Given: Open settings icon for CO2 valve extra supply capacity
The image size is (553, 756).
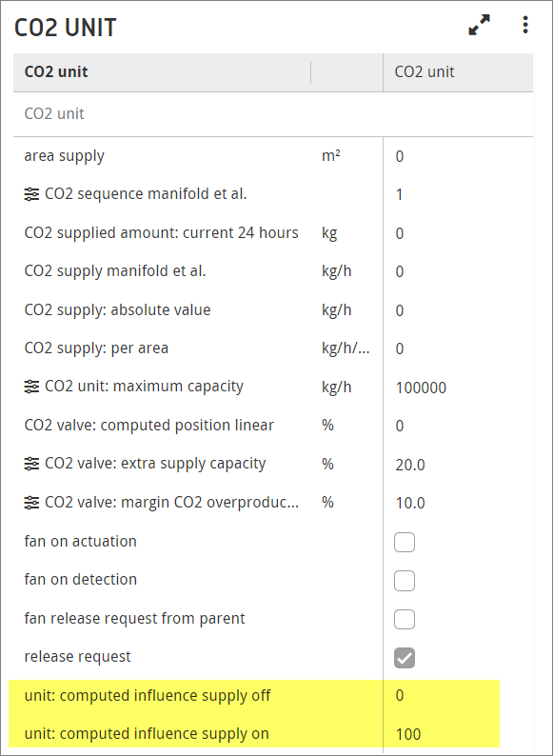Looking at the screenshot, I should pyautogui.click(x=31, y=464).
